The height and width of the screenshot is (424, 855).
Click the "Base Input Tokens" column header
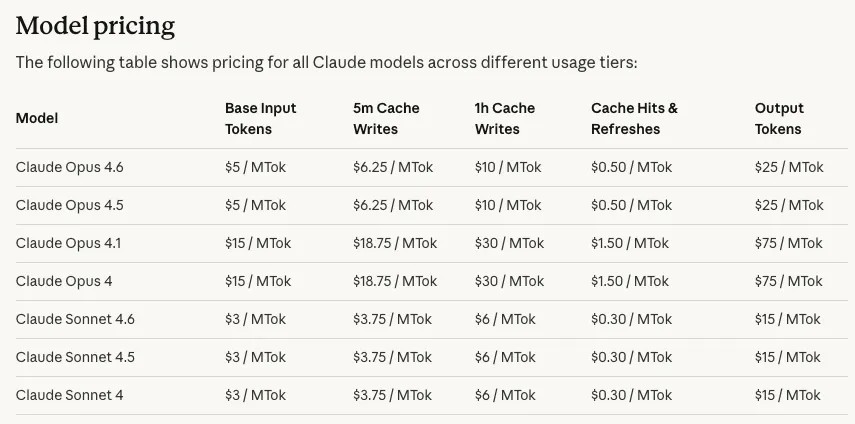(x=260, y=118)
